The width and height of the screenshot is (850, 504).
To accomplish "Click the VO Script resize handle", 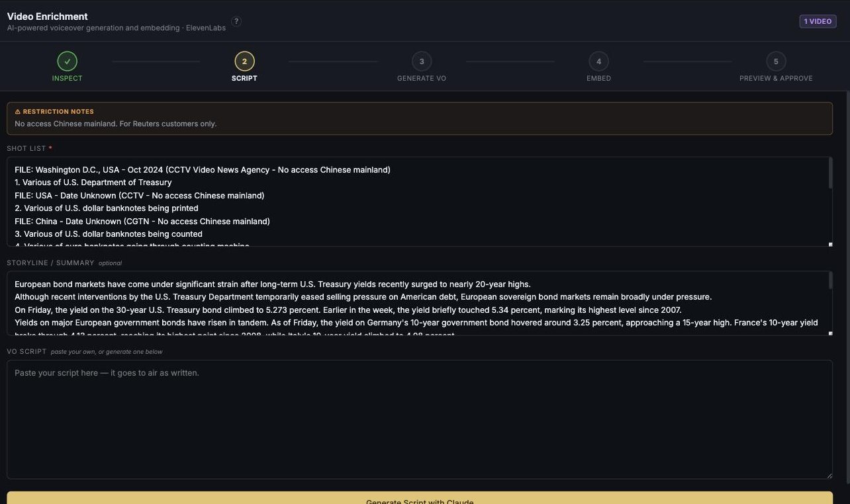I will [829, 476].
